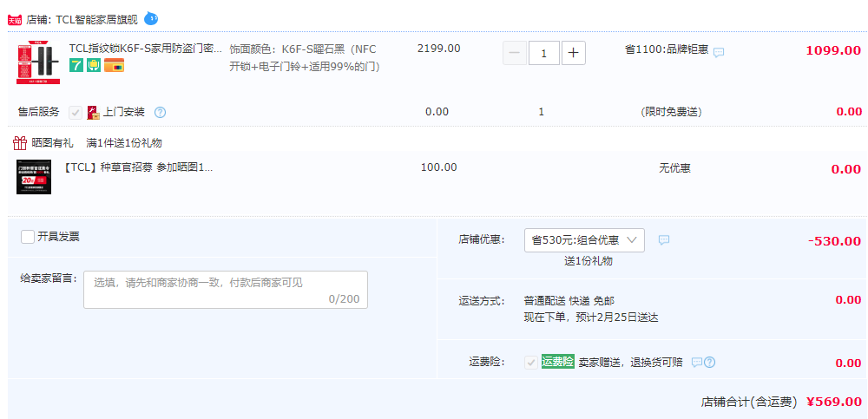Image resolution: width=868 pixels, height=419 pixels.
Task: Click the green shield guarantee badge
Action: (94, 65)
